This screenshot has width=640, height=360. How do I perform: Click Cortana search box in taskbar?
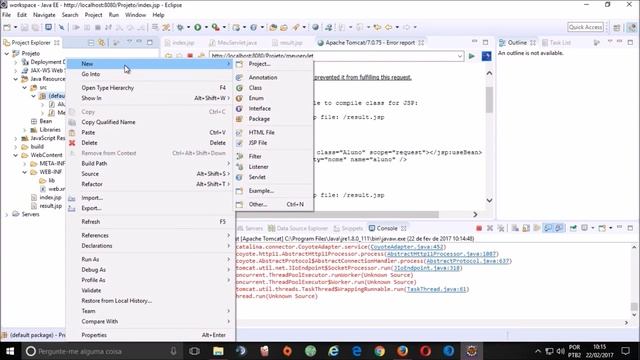pyautogui.click(x=101, y=351)
